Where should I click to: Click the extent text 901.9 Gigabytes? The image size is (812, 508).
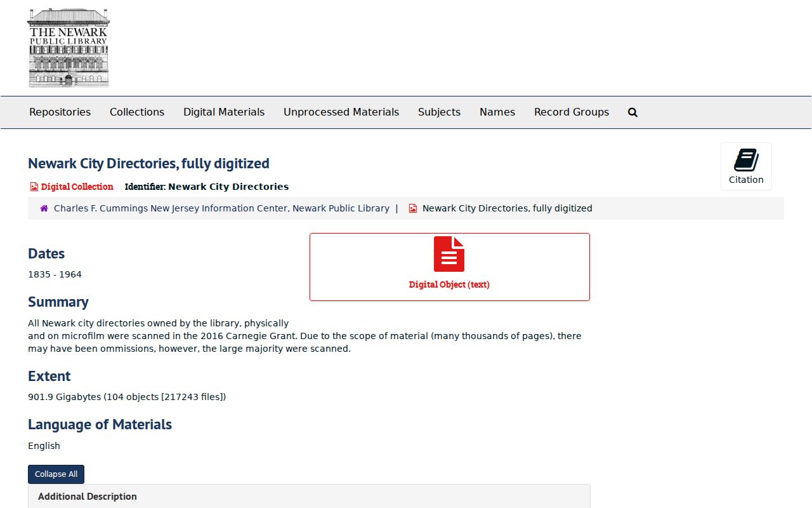[127, 397]
